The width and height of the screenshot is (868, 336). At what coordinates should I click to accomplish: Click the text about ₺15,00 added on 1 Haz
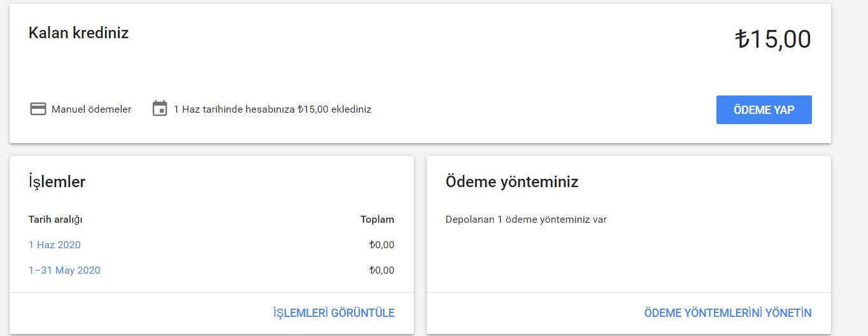point(273,109)
